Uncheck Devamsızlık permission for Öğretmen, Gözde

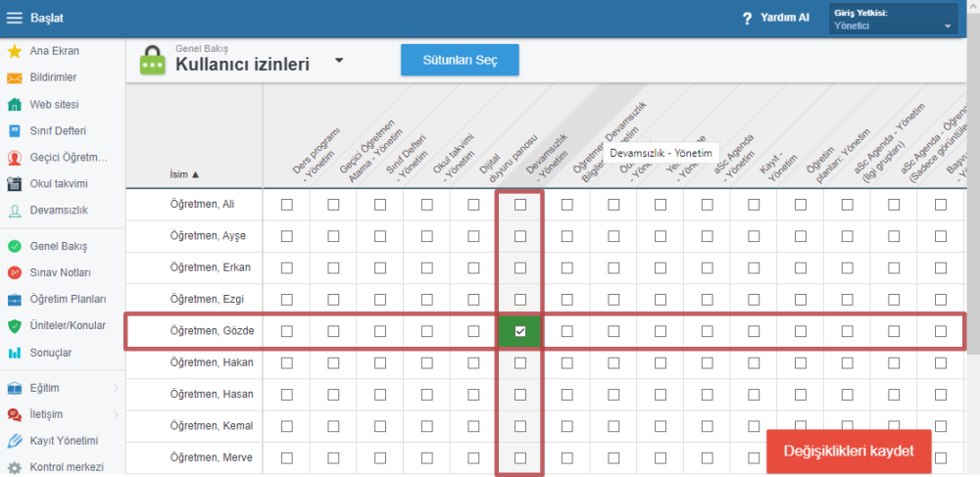[x=520, y=331]
